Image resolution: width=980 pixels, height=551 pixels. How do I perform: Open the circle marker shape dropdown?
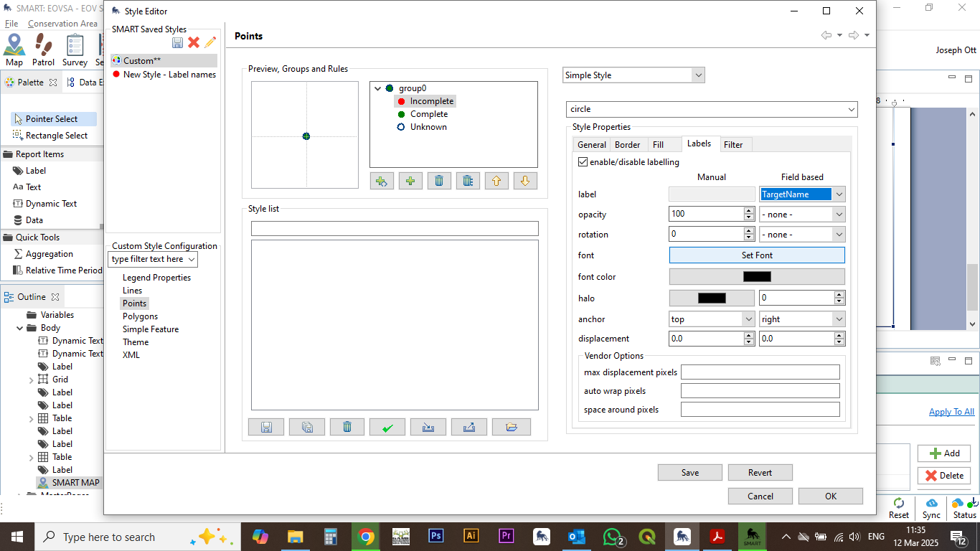851,109
